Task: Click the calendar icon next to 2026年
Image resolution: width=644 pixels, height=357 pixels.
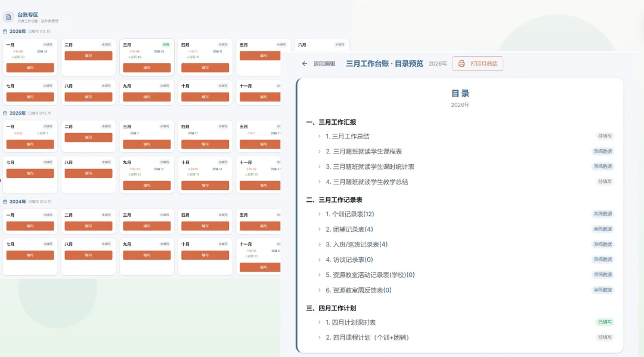Action: pos(5,31)
